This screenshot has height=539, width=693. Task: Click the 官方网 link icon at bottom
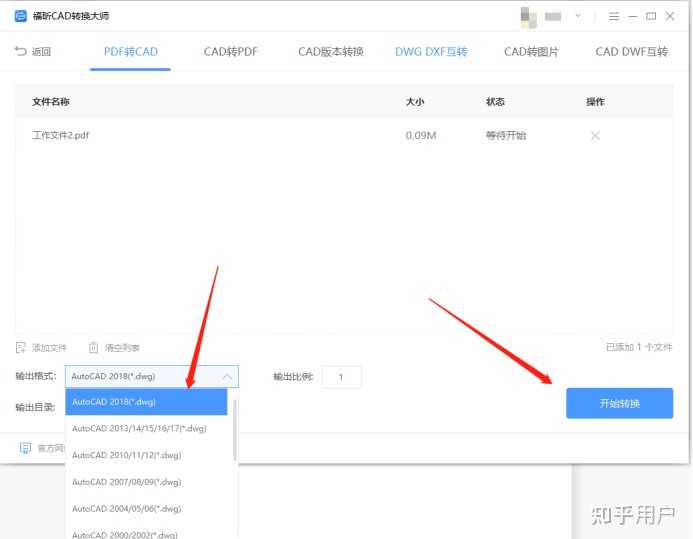[25, 448]
